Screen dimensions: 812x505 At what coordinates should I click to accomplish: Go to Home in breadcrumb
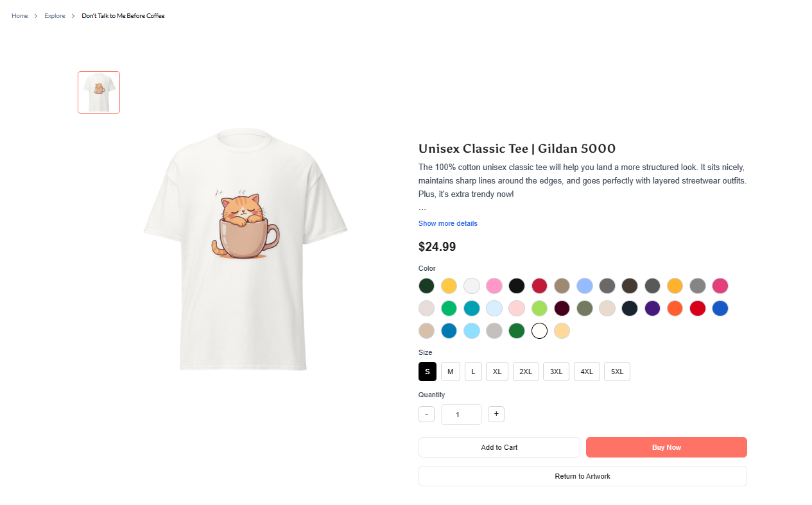click(x=20, y=15)
